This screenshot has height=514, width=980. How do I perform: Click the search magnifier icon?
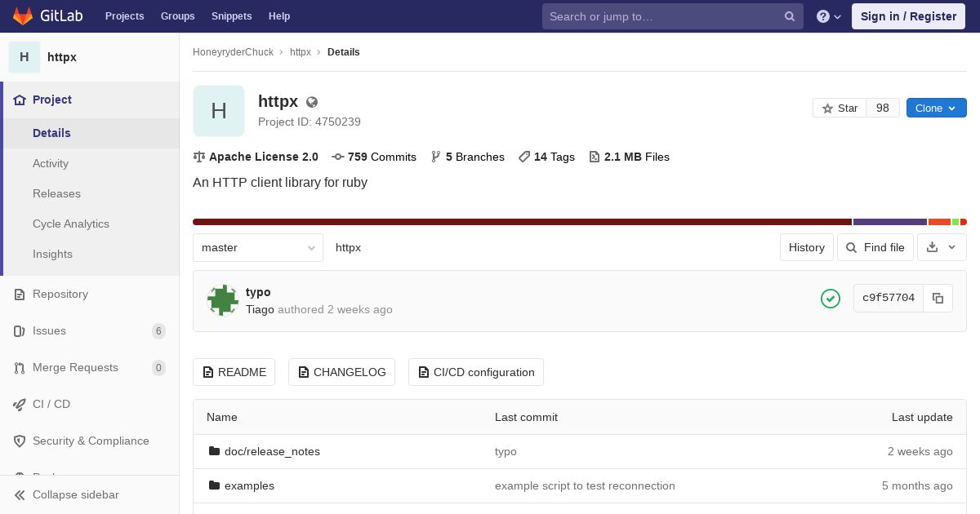point(790,16)
